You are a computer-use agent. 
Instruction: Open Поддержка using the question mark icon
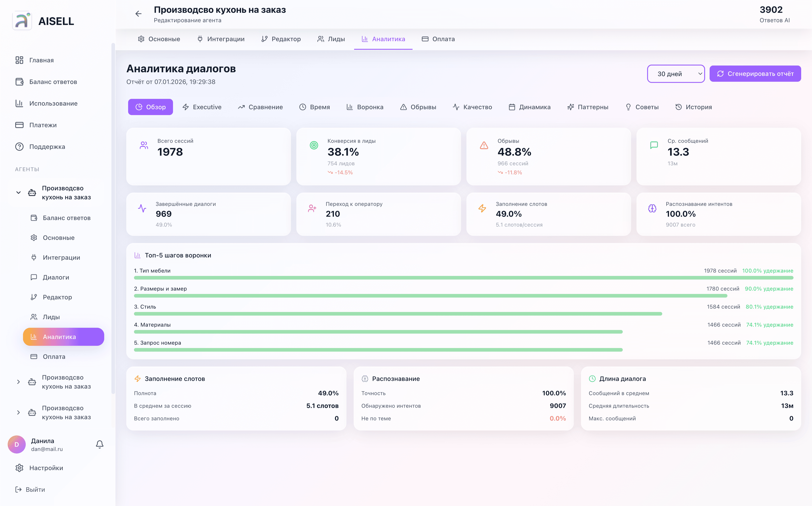click(x=19, y=147)
